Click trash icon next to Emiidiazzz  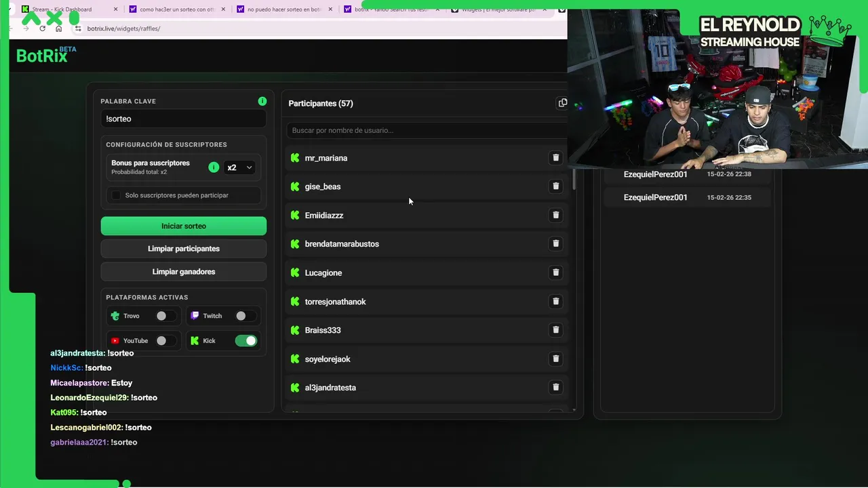click(x=555, y=215)
